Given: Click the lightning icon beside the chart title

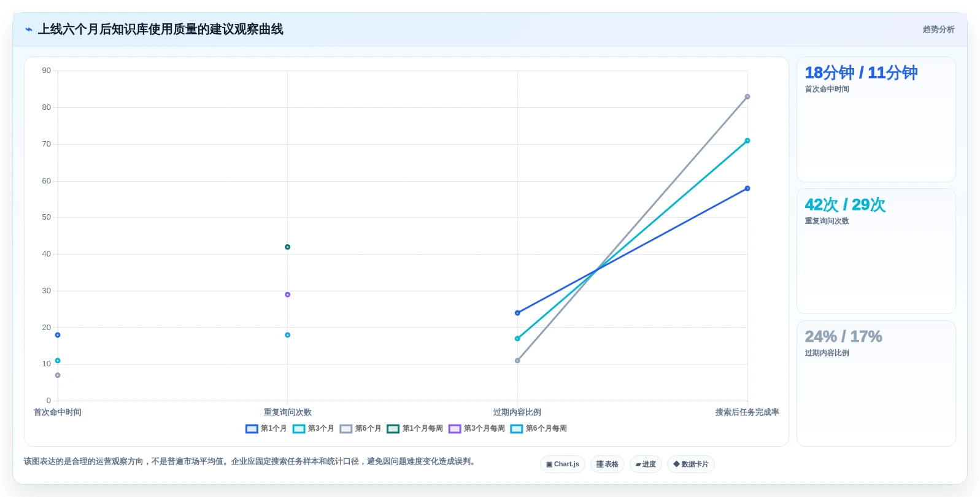Looking at the screenshot, I should pyautogui.click(x=29, y=29).
